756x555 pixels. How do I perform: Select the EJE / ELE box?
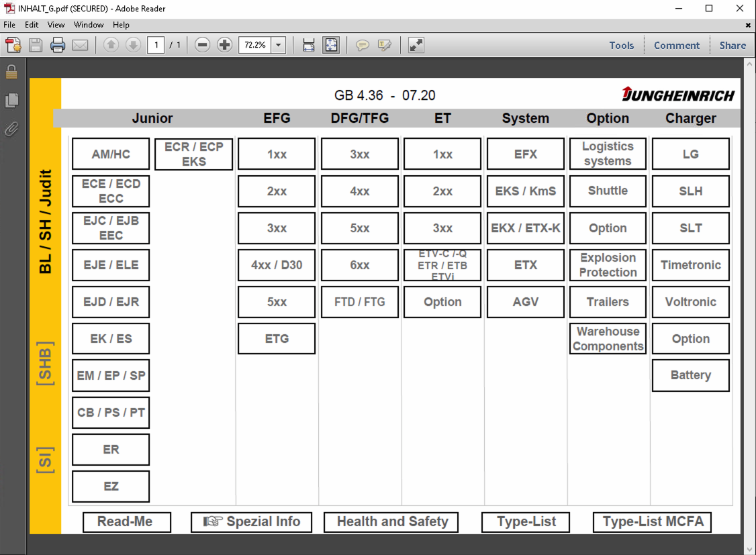click(x=111, y=265)
